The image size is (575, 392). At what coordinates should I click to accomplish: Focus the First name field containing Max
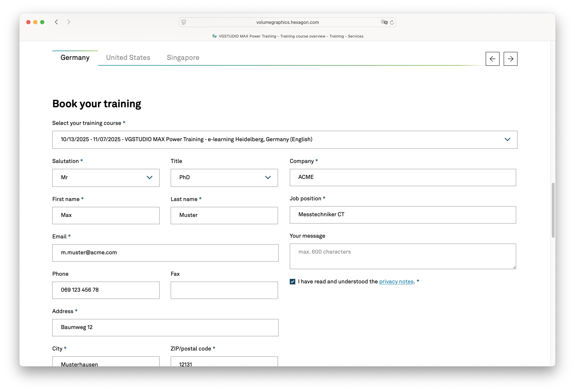[106, 216]
